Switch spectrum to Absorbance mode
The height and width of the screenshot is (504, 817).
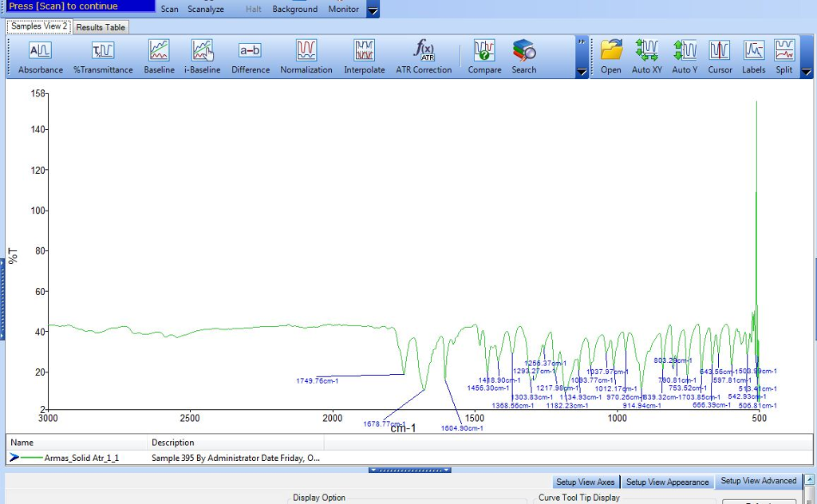[40, 57]
